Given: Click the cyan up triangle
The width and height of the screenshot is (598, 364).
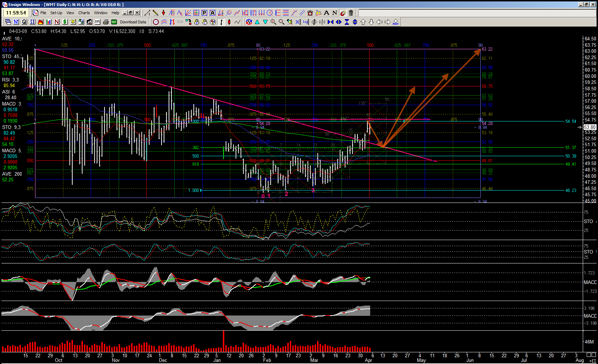Looking at the screenshot, I should click(257, 22).
